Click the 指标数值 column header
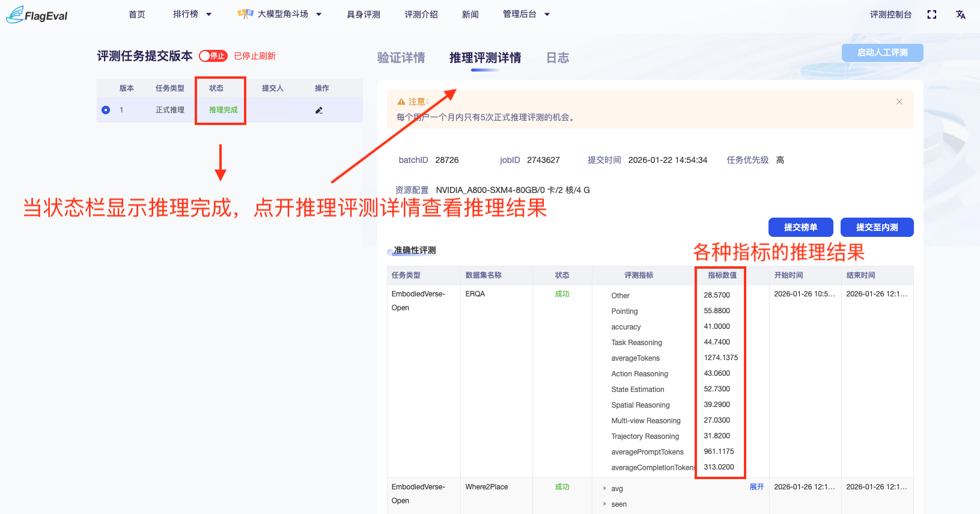Image resolution: width=980 pixels, height=514 pixels. click(x=722, y=275)
